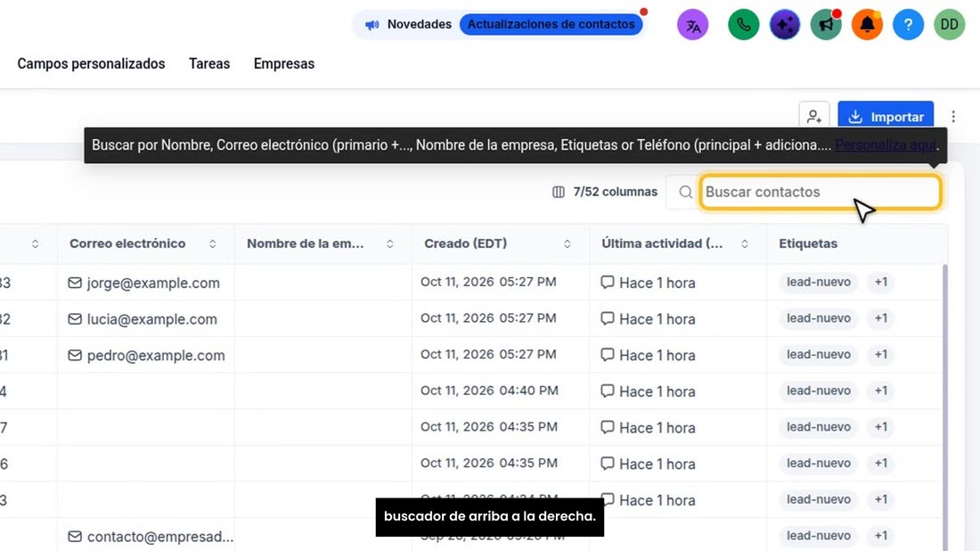Open the AI sparkle assistant icon
This screenshot has width=980, height=551.
coord(784,25)
